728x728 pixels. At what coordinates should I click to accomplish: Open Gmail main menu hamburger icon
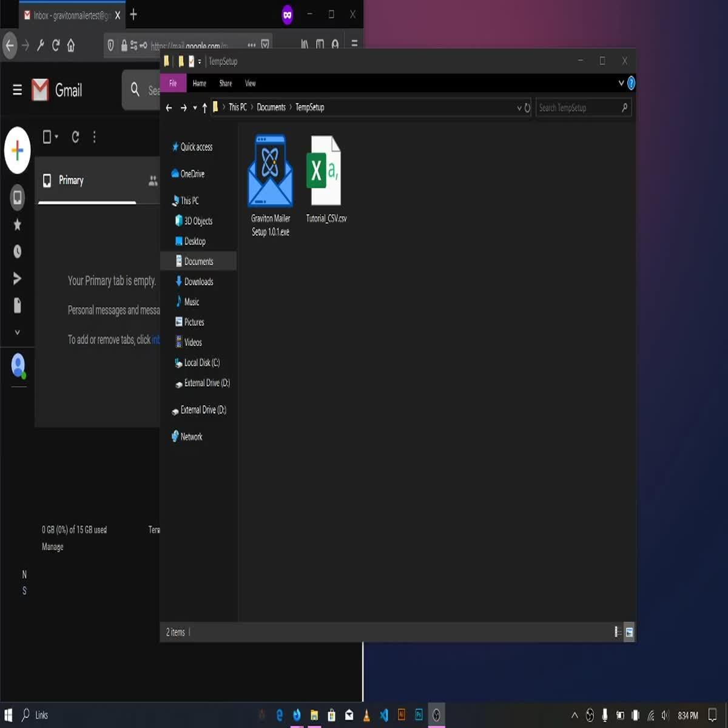[17, 90]
